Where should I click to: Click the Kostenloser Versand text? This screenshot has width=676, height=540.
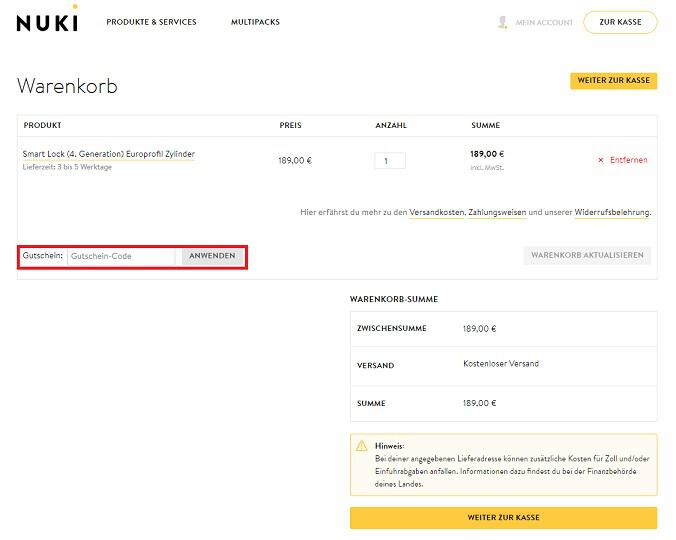point(501,364)
